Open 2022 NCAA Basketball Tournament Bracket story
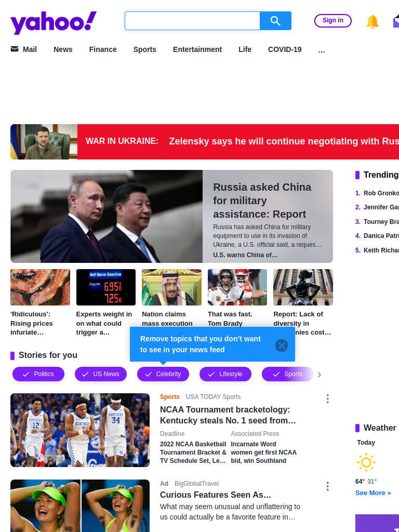This screenshot has width=399, height=532. pos(193,453)
